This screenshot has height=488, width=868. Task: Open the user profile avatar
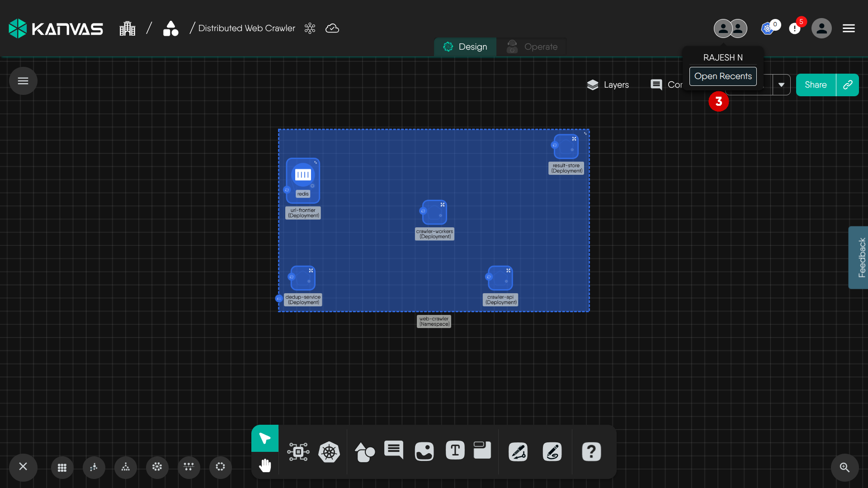(821, 28)
